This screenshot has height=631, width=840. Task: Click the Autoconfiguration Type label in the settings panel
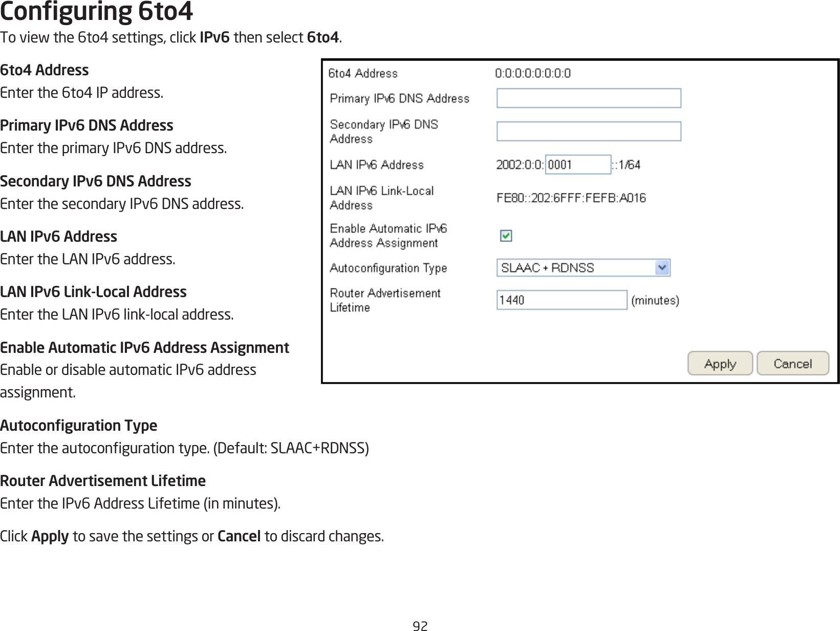389,268
